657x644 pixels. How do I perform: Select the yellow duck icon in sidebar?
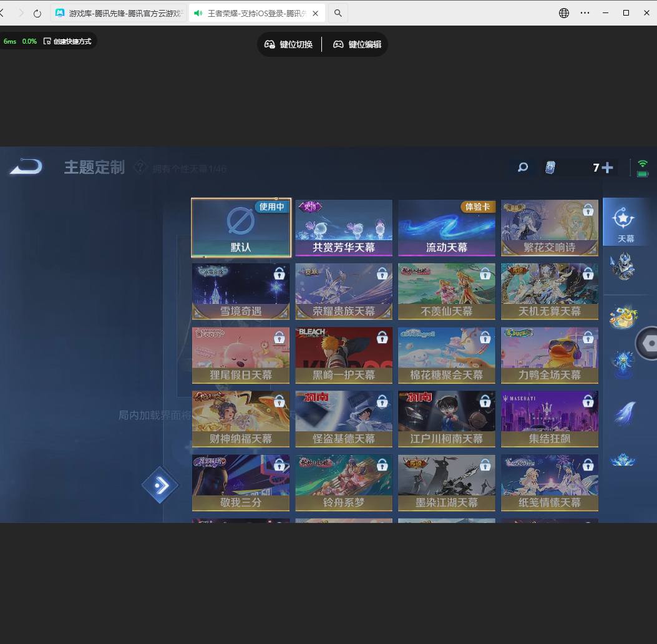(623, 317)
